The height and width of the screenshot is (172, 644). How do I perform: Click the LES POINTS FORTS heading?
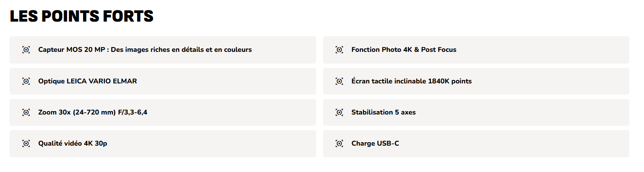(82, 16)
